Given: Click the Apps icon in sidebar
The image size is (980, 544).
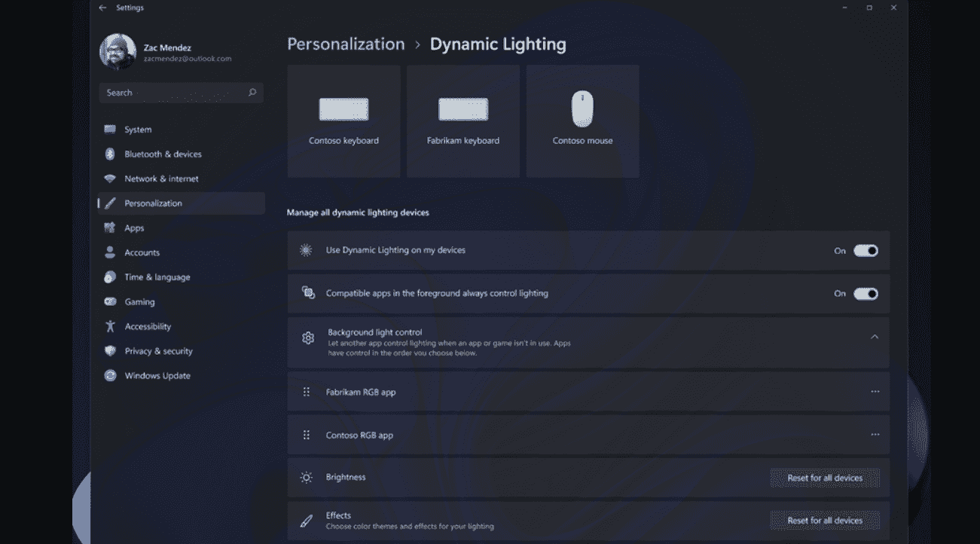Looking at the screenshot, I should pos(110,228).
